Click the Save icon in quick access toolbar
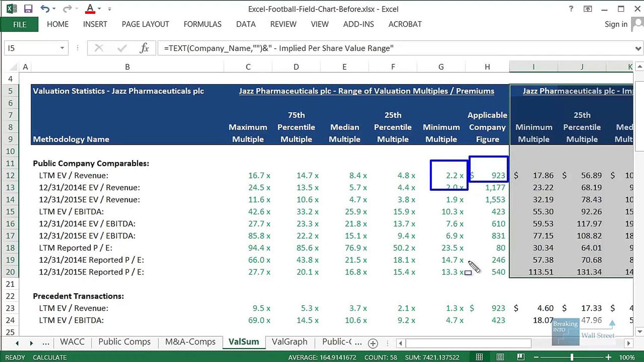Screen dimensions: 644x362 pyautogui.click(x=28, y=9)
